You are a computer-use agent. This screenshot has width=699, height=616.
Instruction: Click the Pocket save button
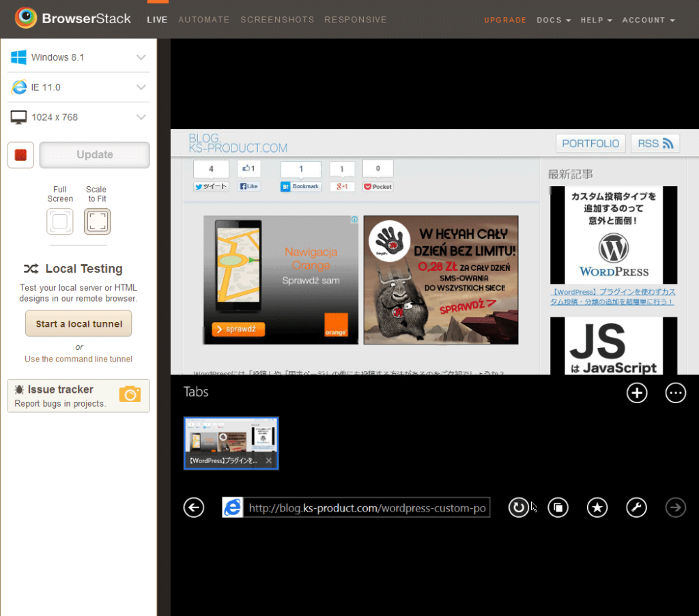tap(378, 187)
